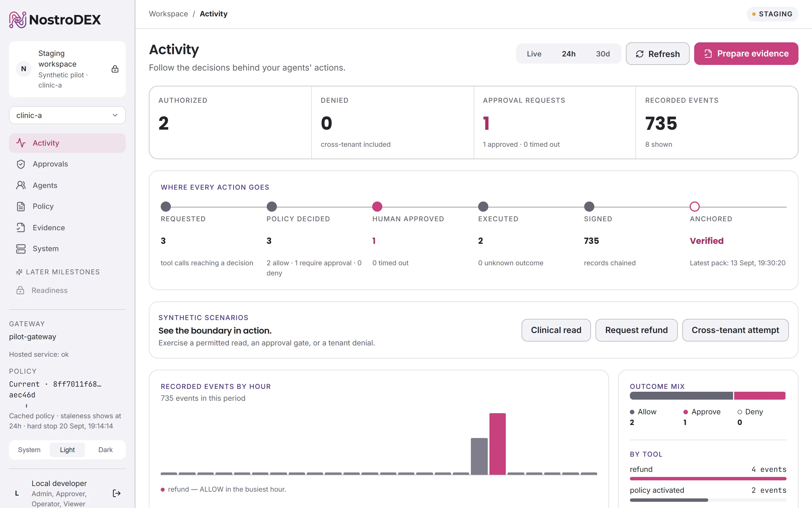Open the Activity nav item
The height and width of the screenshot is (508, 812).
coord(67,143)
